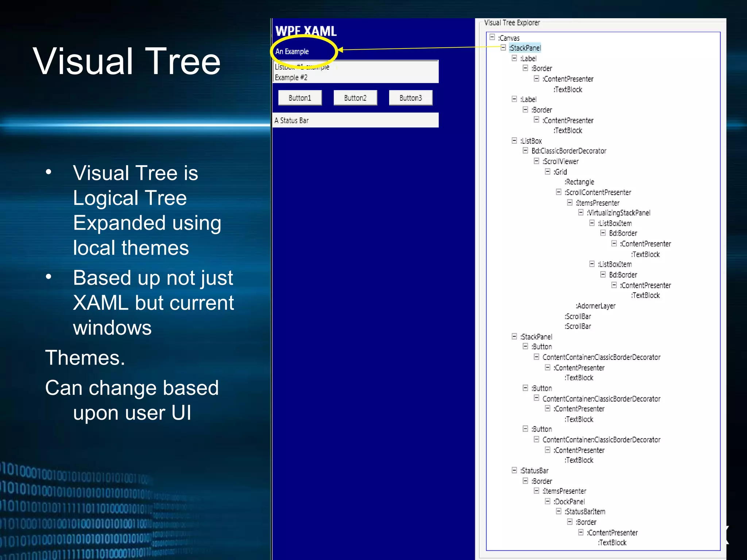
Task: Collapse the root Canvas tree node
Action: (x=492, y=37)
